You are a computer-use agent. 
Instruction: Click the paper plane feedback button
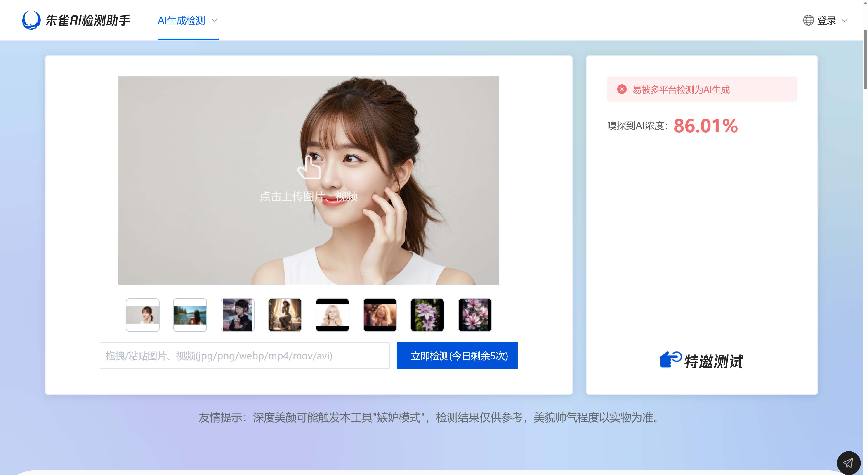tap(848, 463)
